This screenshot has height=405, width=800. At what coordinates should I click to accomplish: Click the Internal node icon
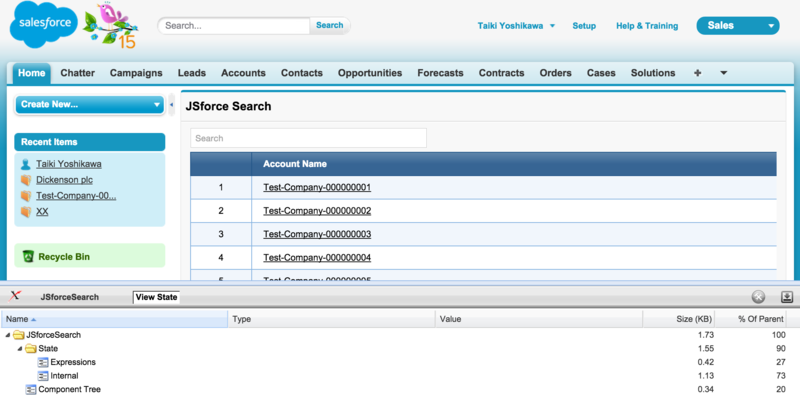pos(43,376)
